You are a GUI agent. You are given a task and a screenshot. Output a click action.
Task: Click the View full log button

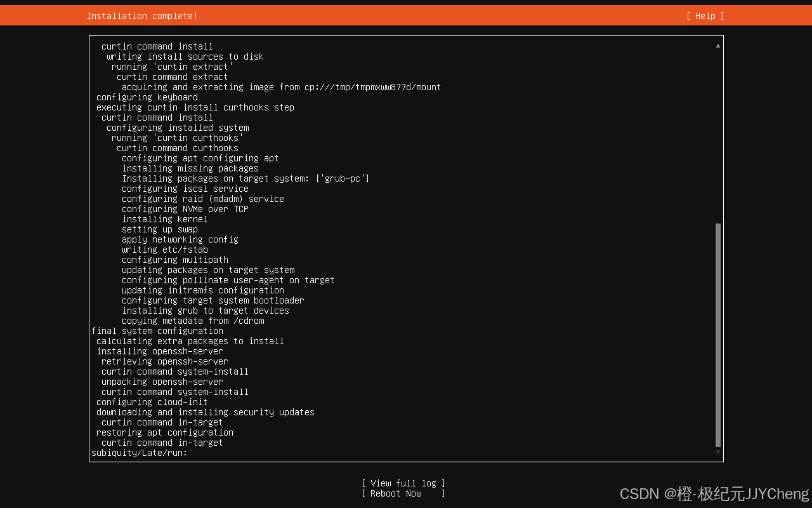point(403,483)
